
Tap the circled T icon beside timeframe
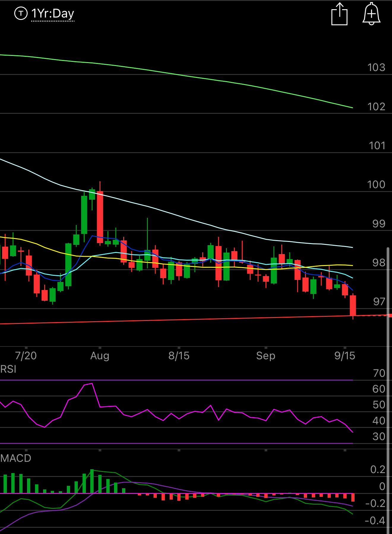point(21,13)
